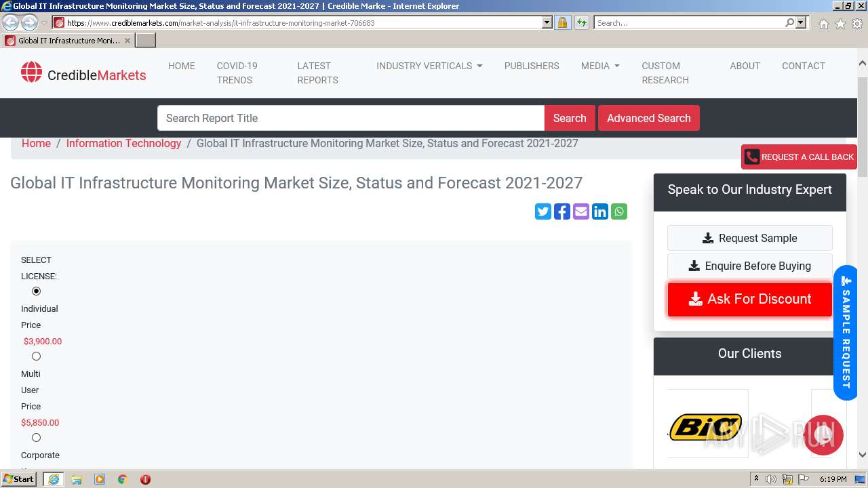Open IE Favorites star icon
This screenshot has height=488, width=868.
(840, 24)
